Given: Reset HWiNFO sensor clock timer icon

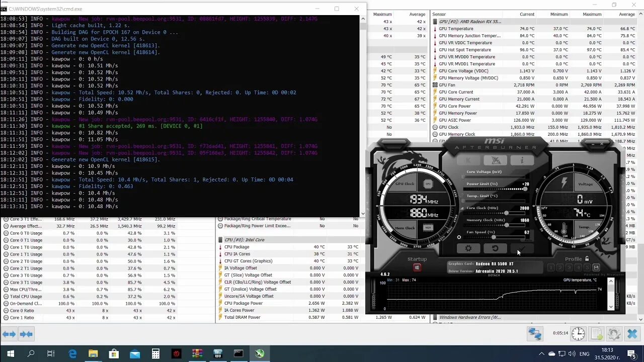Looking at the screenshot, I should [578, 333].
